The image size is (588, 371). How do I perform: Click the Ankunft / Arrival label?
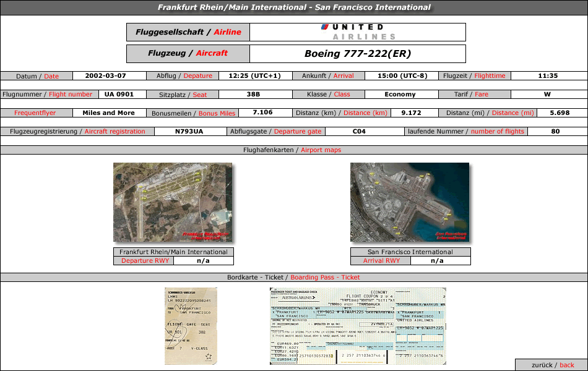click(x=328, y=75)
